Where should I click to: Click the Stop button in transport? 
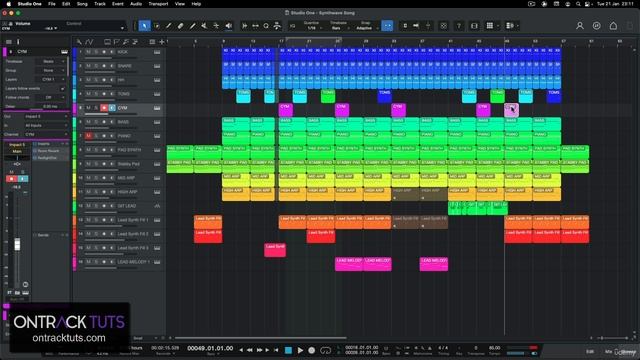tap(288, 350)
